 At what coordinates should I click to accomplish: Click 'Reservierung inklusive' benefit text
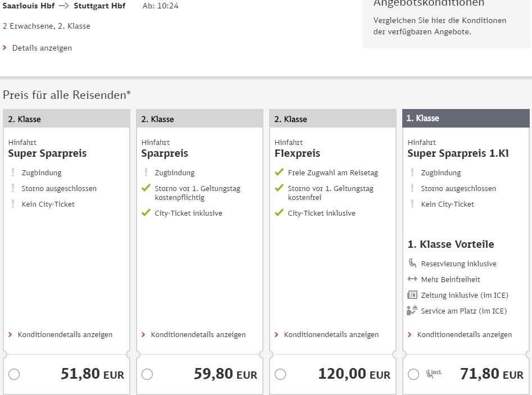[x=459, y=264]
